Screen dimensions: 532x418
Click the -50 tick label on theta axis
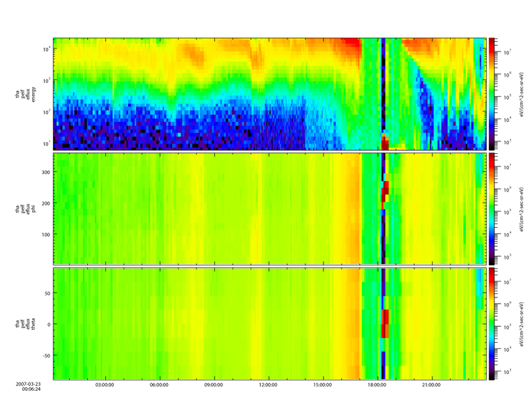(x=45, y=355)
